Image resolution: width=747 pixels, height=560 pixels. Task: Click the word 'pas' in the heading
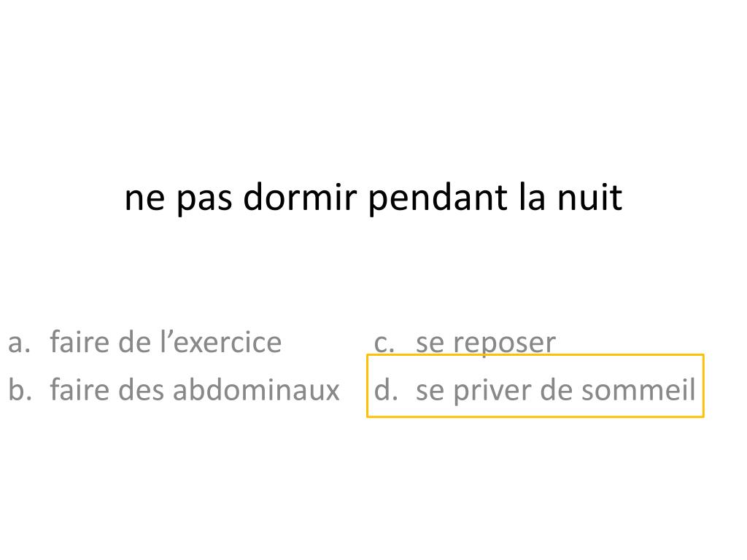click(204, 201)
